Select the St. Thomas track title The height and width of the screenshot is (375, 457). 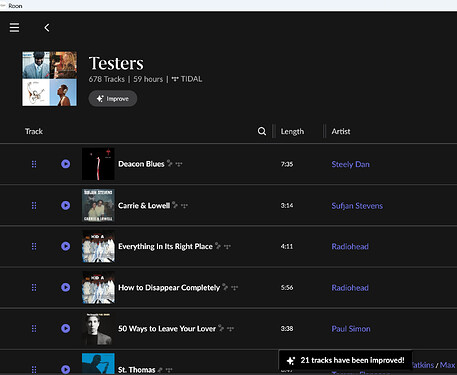(x=137, y=370)
